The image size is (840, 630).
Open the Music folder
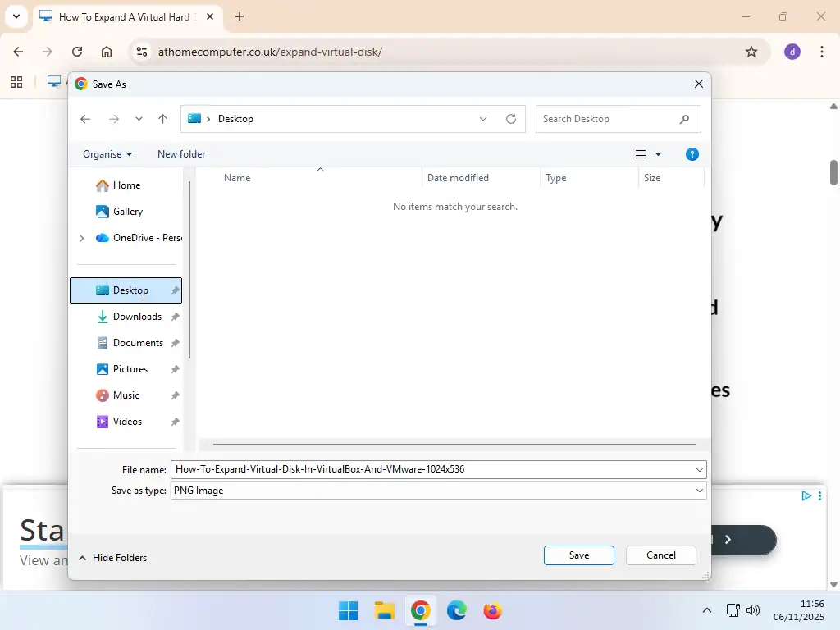point(127,395)
